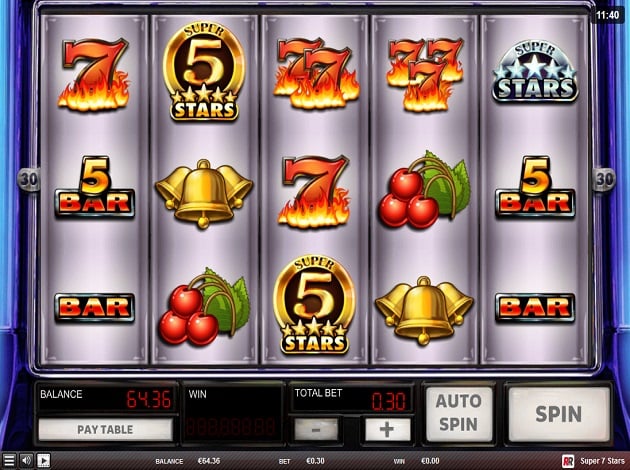Open the PAY TABLE
The height and width of the screenshot is (470, 630).
pos(105,429)
